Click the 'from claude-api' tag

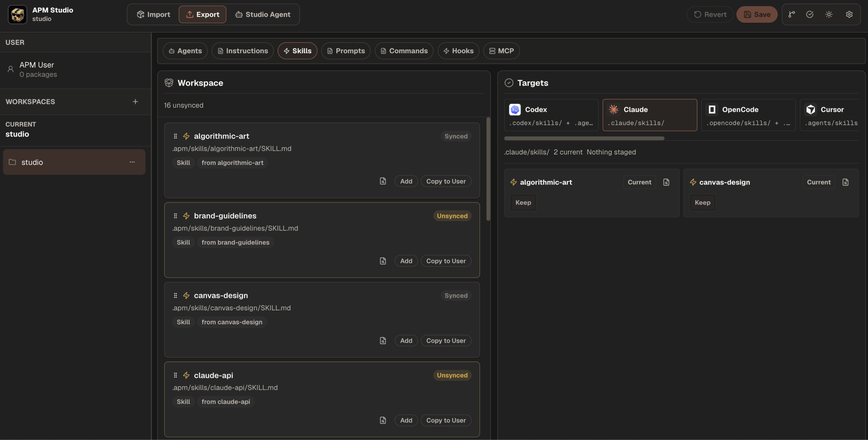tap(225, 402)
